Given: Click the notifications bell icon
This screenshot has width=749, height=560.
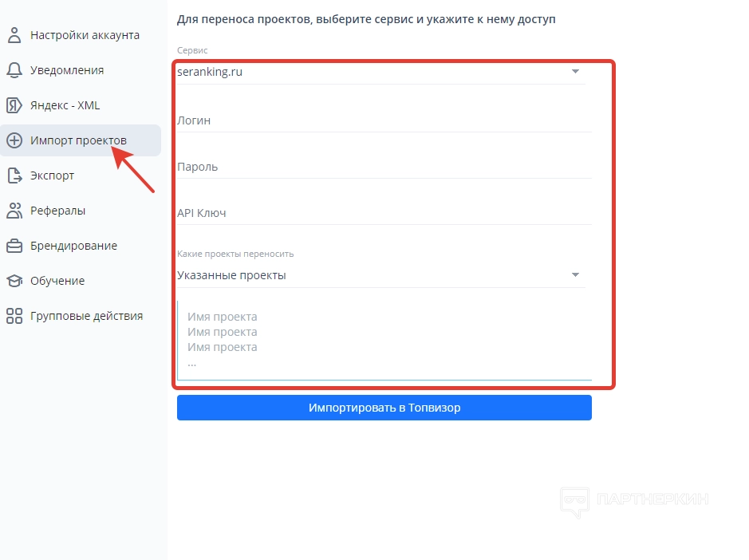Looking at the screenshot, I should pos(14,70).
